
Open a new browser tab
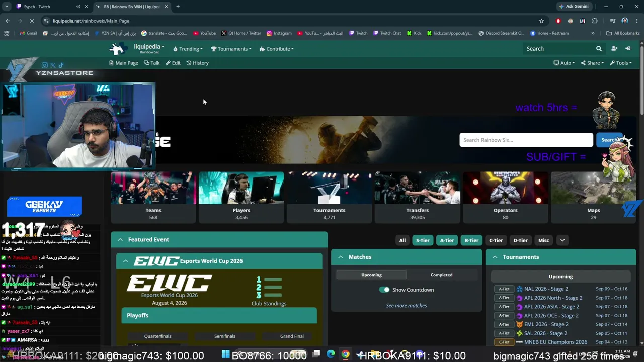(x=178, y=7)
